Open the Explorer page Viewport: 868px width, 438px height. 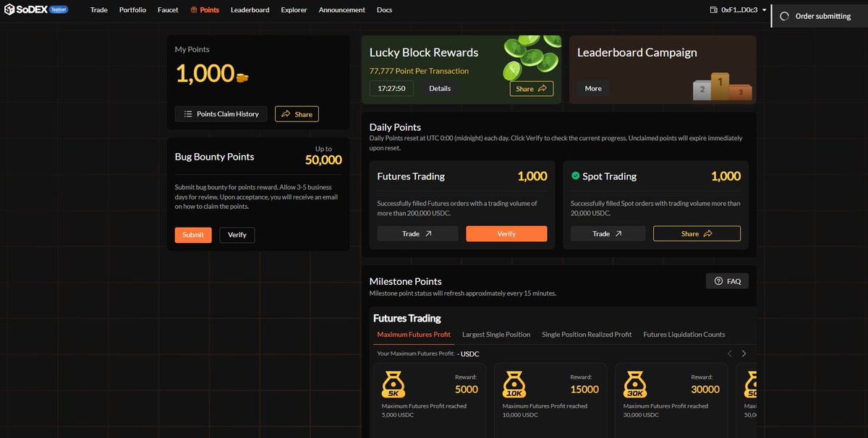point(294,10)
